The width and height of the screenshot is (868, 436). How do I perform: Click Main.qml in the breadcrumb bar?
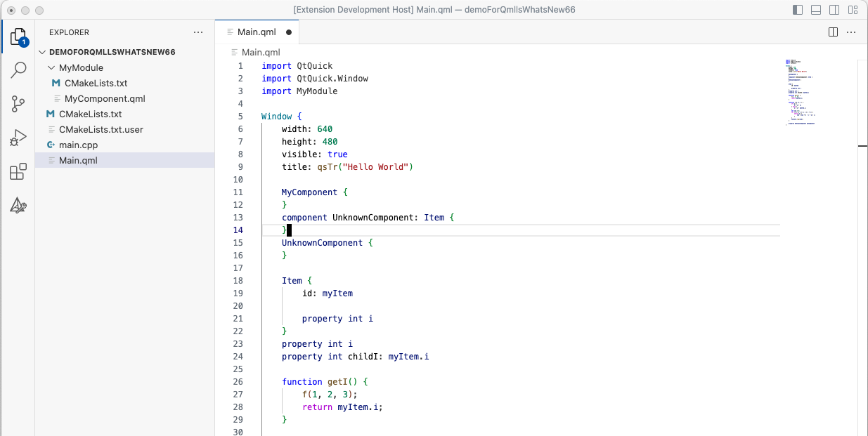click(260, 52)
